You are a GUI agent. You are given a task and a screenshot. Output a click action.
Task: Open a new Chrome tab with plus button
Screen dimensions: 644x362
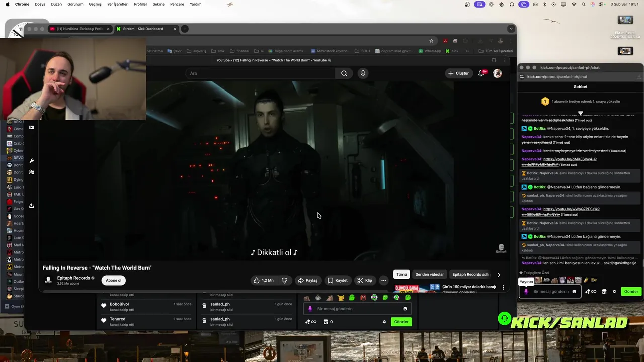pyautogui.click(x=185, y=29)
